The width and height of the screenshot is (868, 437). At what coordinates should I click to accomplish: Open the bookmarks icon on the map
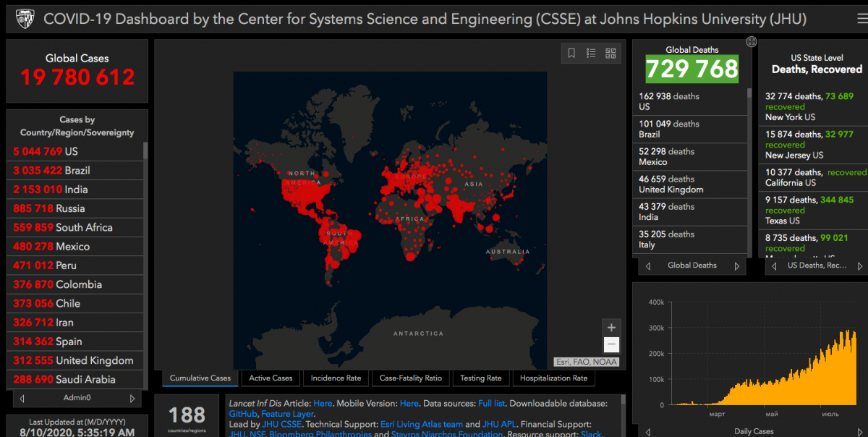571,53
